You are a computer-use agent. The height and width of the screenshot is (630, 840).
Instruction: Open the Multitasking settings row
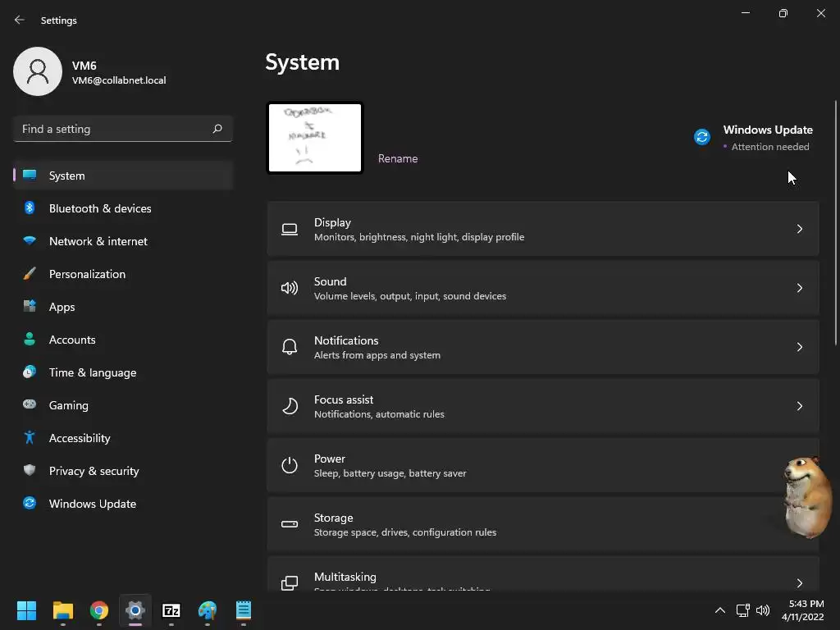click(543, 573)
